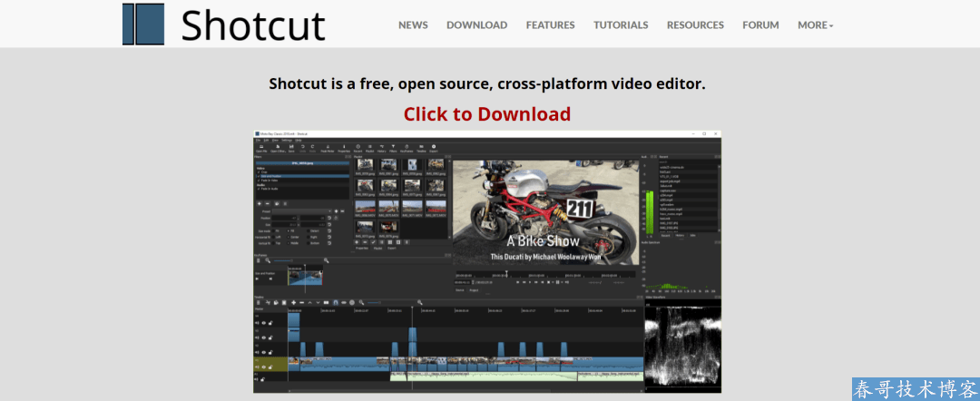Click Undo icon in Shotcut toolbar
Viewport: 980px width, 401px height.
[x=302, y=146]
